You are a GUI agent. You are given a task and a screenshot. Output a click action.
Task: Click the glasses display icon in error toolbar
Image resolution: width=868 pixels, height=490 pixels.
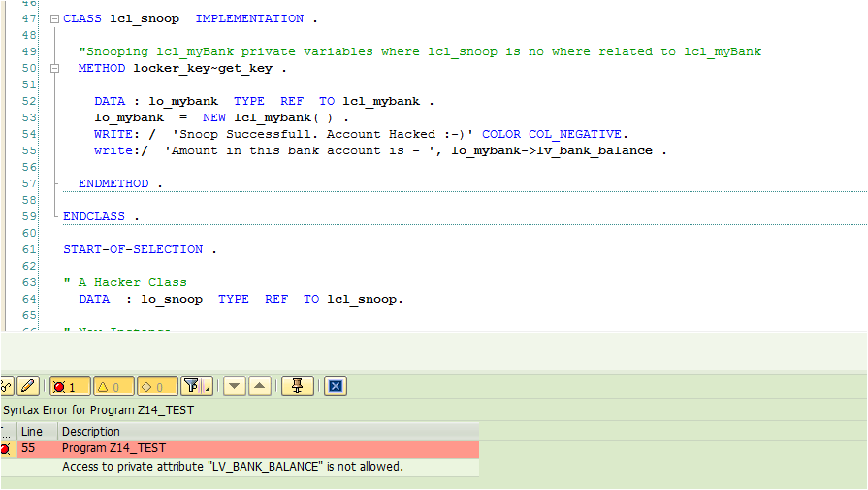point(6,386)
